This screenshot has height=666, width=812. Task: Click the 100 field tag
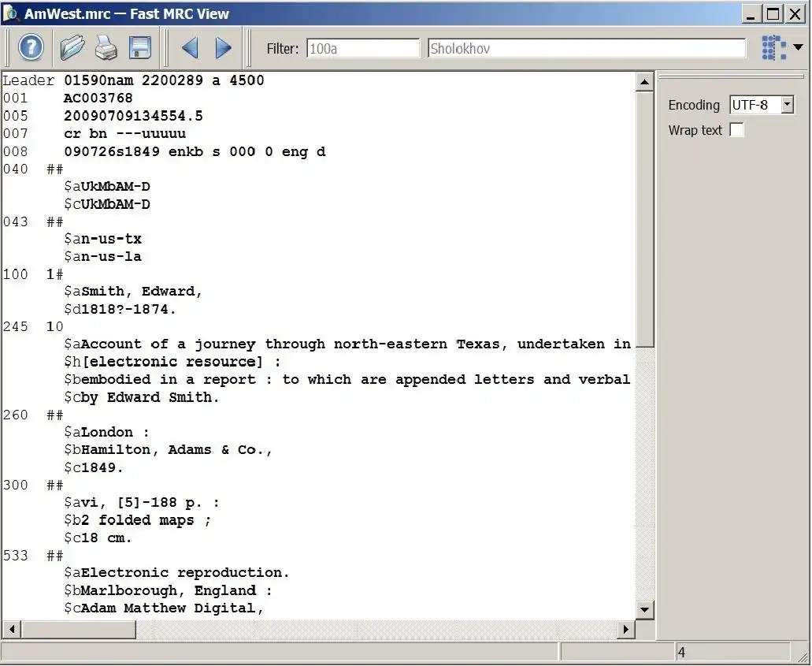click(15, 273)
